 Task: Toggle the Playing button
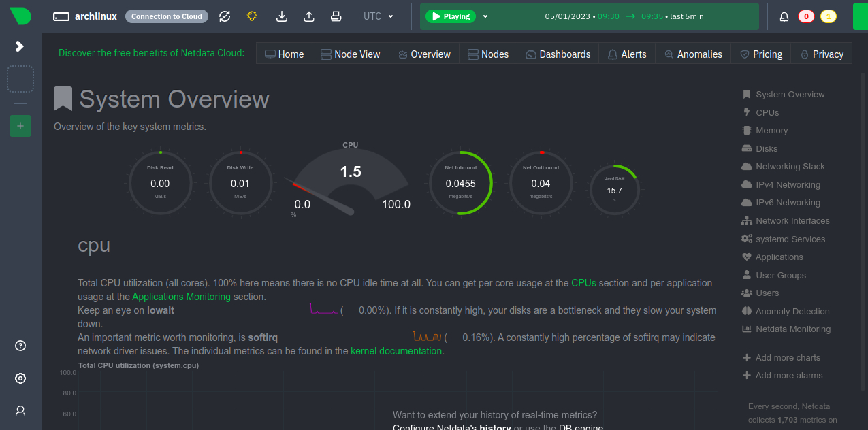click(451, 16)
